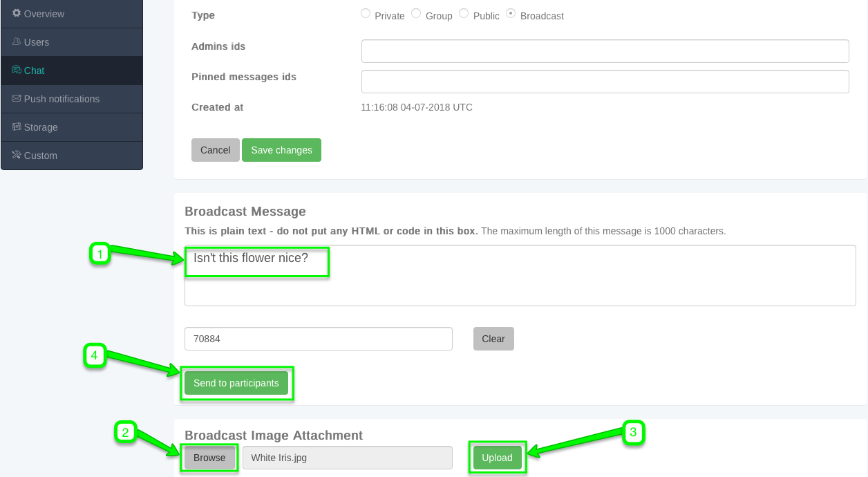868x477 pixels.
Task: Open the Storage section label
Action: (x=41, y=127)
